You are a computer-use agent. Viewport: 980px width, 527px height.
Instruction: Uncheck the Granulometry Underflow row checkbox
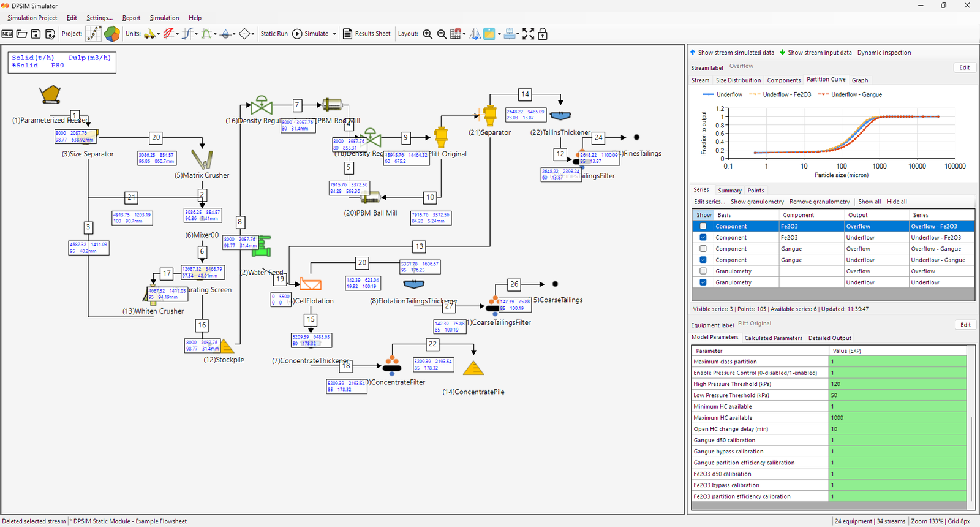coord(703,282)
